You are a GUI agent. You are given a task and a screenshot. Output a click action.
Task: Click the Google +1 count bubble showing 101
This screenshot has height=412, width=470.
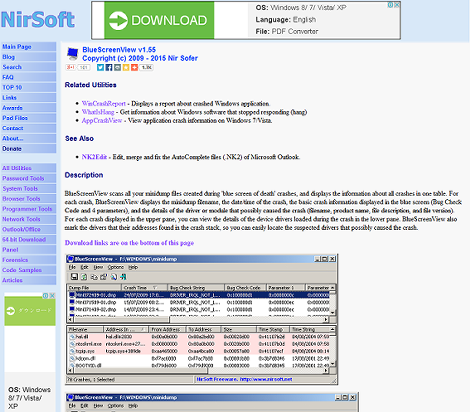point(84,68)
